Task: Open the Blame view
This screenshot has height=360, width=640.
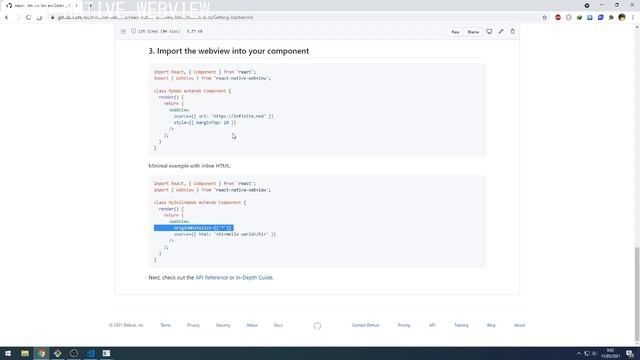Action: (x=473, y=32)
